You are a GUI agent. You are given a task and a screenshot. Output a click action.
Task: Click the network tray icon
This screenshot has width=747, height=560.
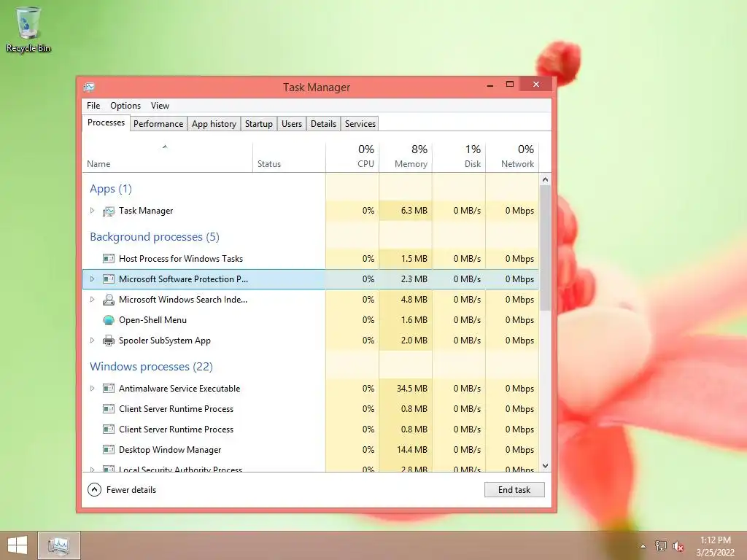661,546
